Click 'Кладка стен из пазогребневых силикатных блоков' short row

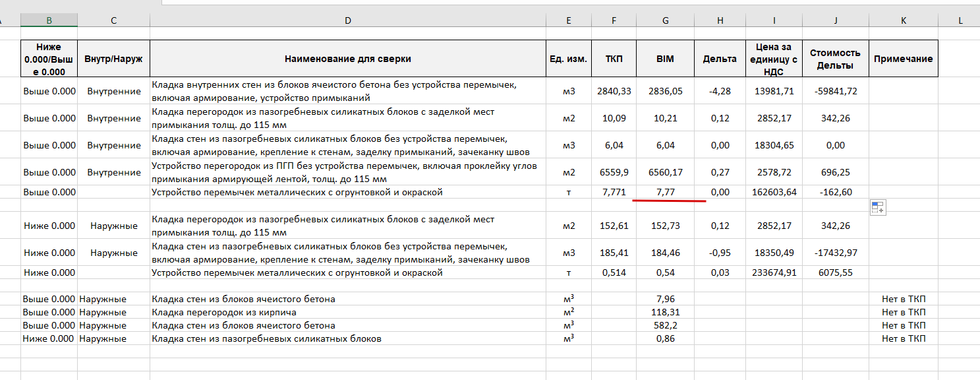(348, 338)
